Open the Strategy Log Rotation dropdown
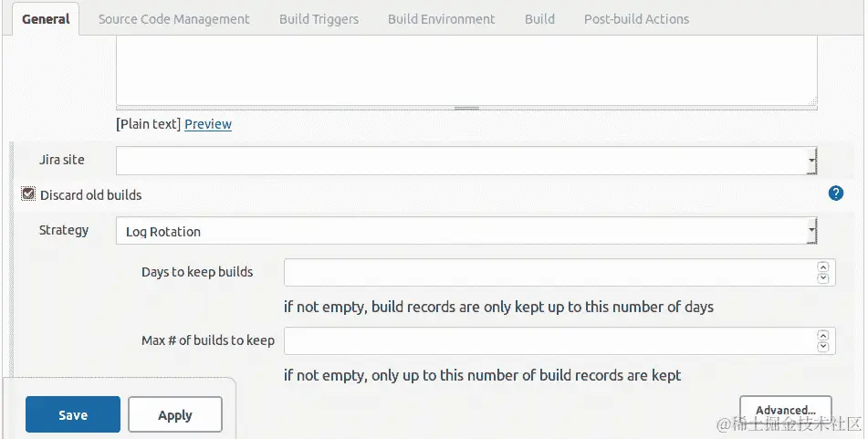 [466, 231]
